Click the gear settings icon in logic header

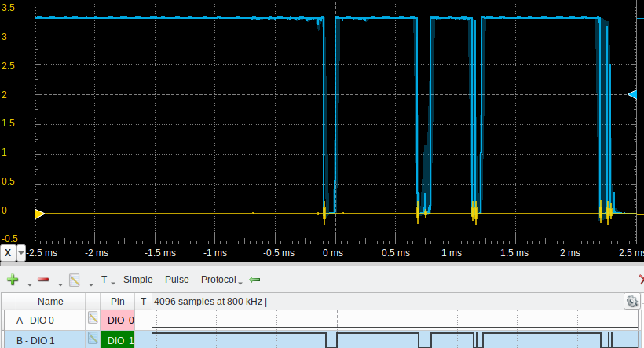[x=632, y=301]
